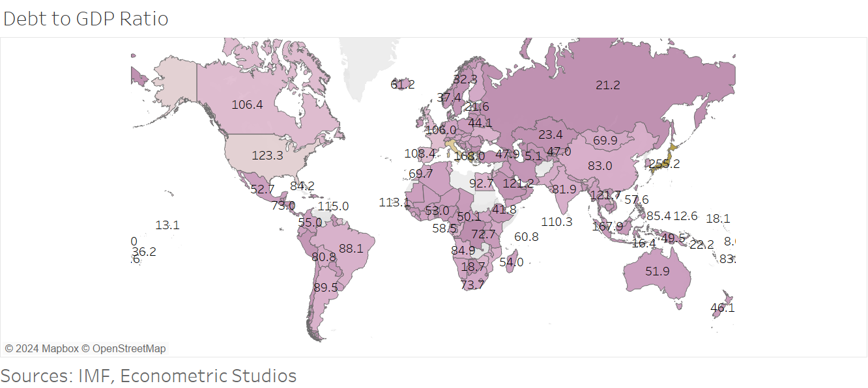868x388 pixels.
Task: Select the United States labeled 123.3
Action: (267, 156)
